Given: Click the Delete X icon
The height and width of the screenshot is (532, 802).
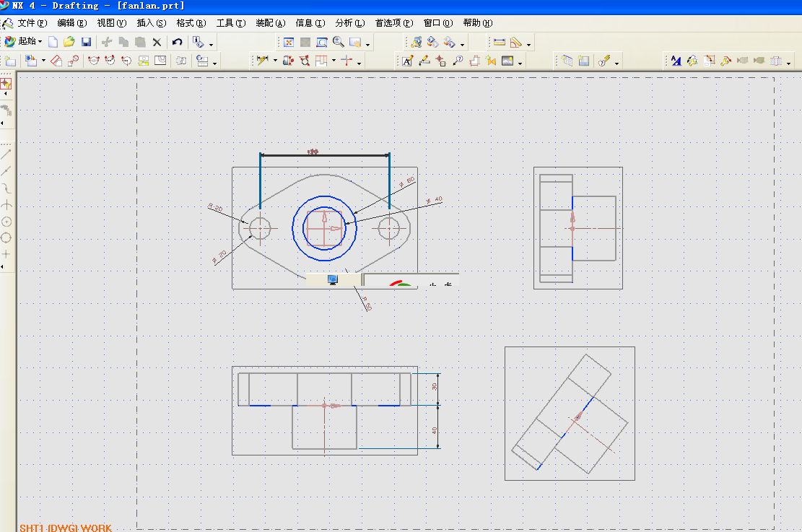Looking at the screenshot, I should tap(157, 42).
